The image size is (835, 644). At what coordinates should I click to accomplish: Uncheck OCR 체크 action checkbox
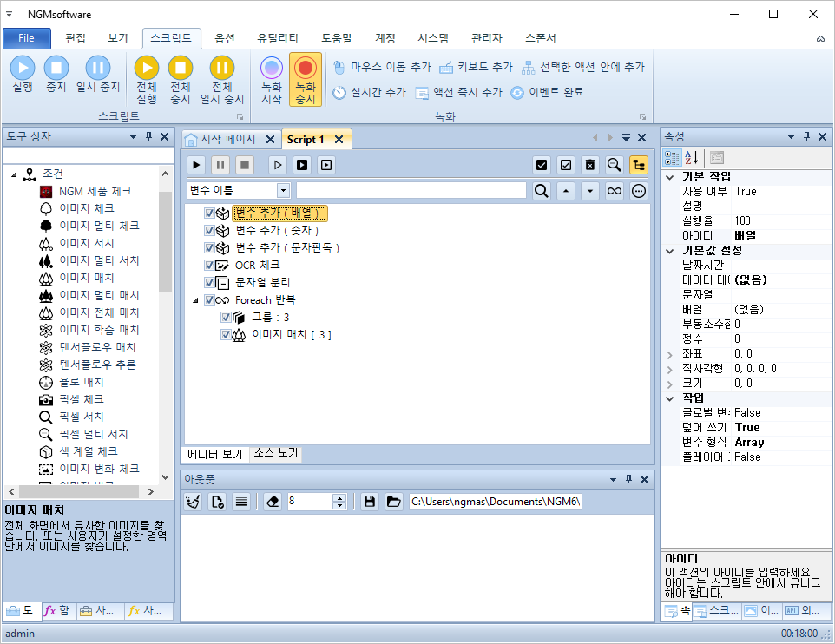coord(209,266)
